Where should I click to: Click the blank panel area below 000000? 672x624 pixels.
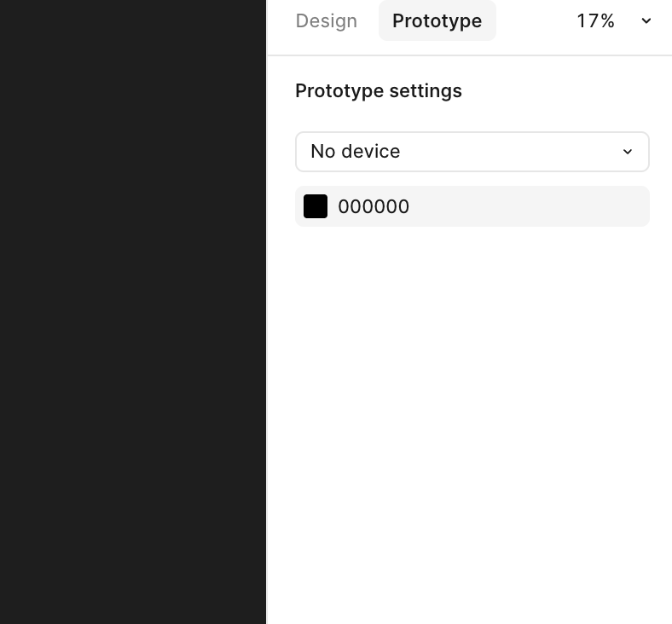click(x=470, y=424)
